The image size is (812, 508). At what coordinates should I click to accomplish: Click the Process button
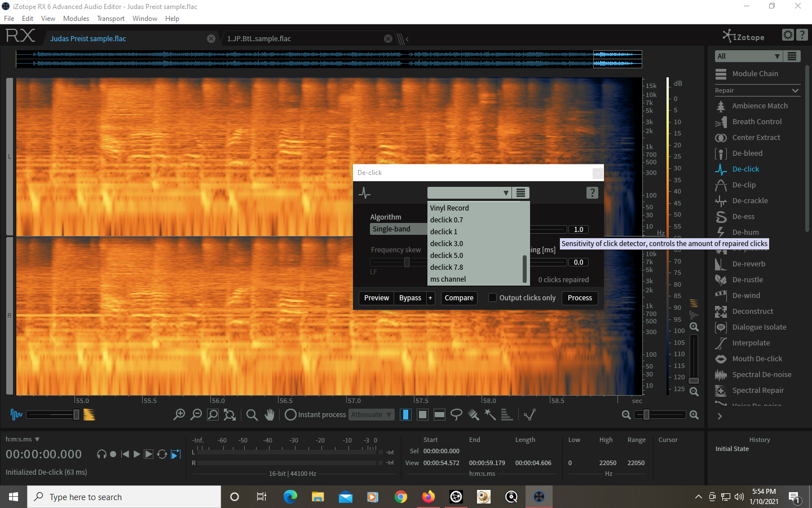click(580, 298)
